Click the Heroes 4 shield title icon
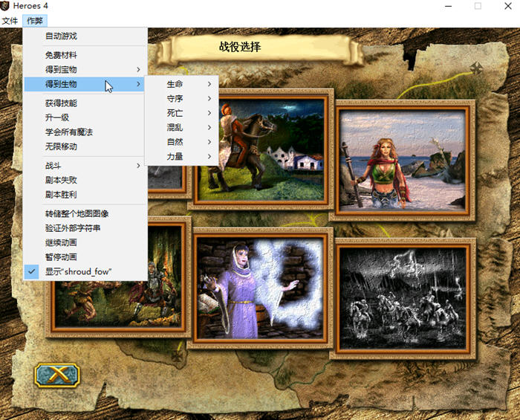The width and height of the screenshot is (520, 420). coord(4,6)
